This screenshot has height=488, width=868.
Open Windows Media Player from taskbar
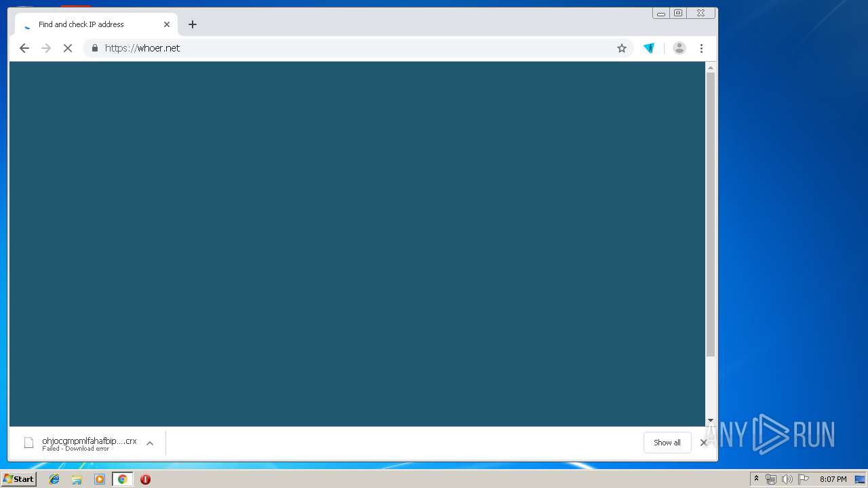(x=100, y=479)
